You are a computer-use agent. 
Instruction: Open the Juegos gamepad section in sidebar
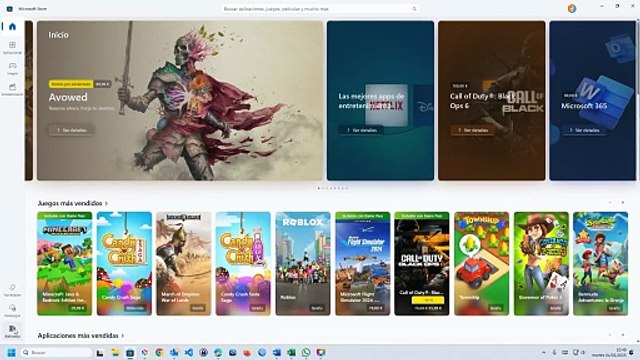click(x=12, y=68)
